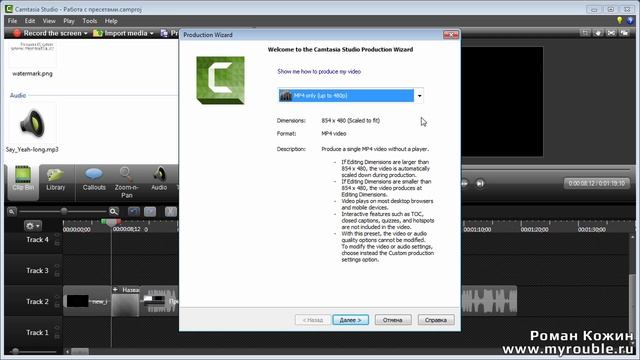Click Record the screen button

(x=47, y=33)
